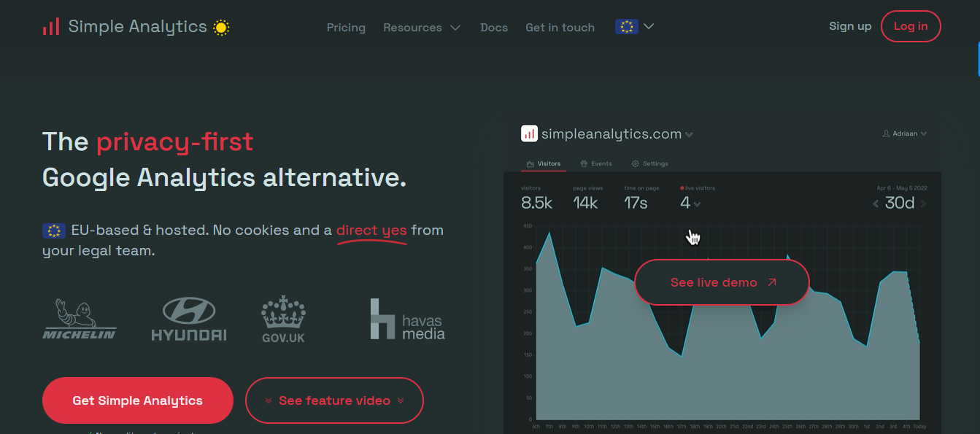Click the Simple Analytics bar chart logo

pyautogui.click(x=51, y=27)
